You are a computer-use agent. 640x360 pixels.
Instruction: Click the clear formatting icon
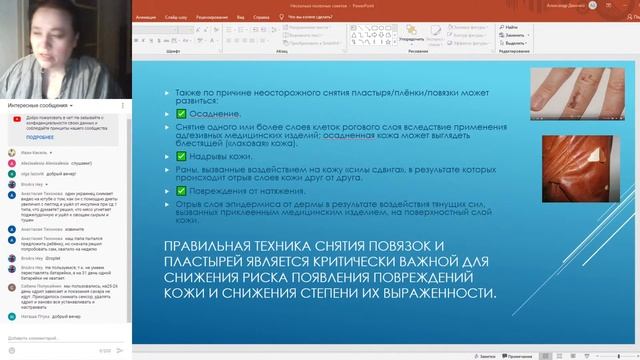point(216,30)
